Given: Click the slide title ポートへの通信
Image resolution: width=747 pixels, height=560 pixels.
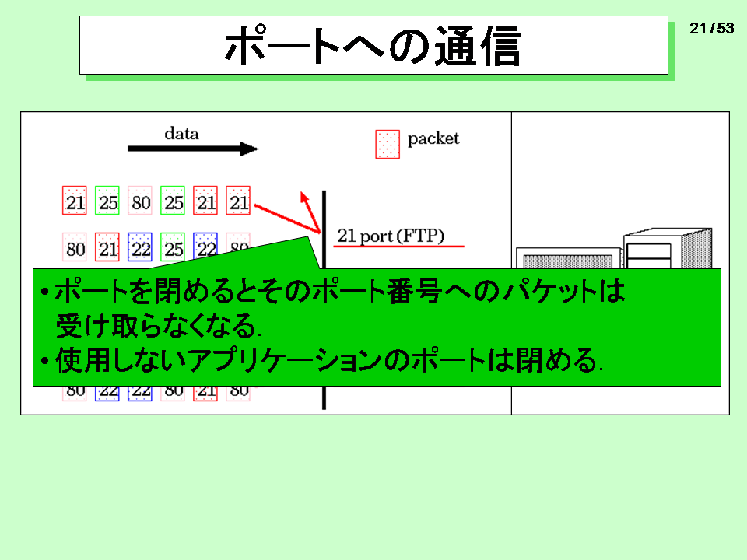Looking at the screenshot, I should 373,45.
